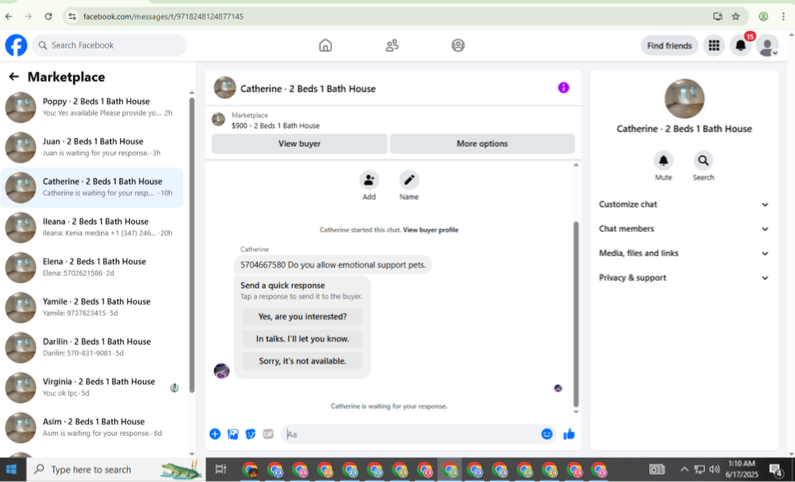Open Task View on taskbar

(x=221, y=469)
